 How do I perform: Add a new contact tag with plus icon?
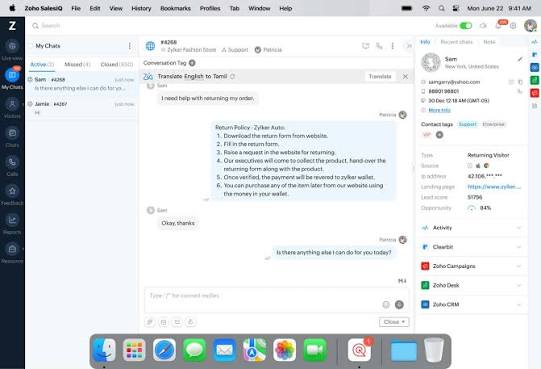440,135
